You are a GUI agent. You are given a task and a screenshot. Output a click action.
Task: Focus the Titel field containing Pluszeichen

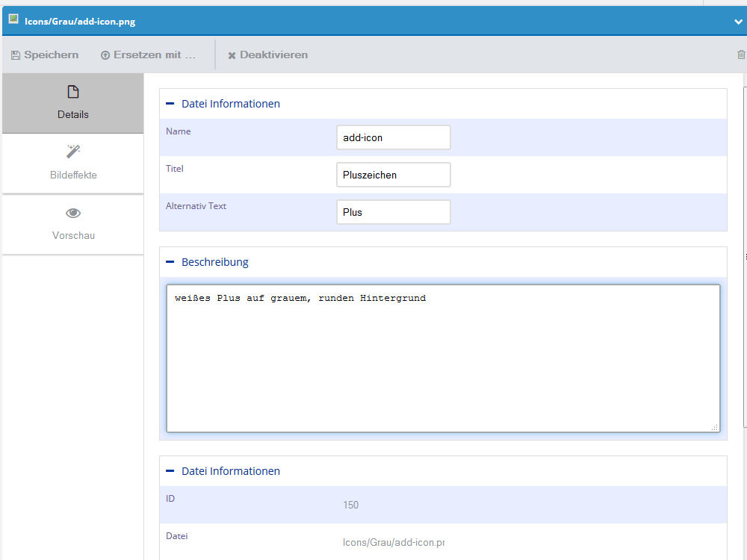(x=393, y=175)
